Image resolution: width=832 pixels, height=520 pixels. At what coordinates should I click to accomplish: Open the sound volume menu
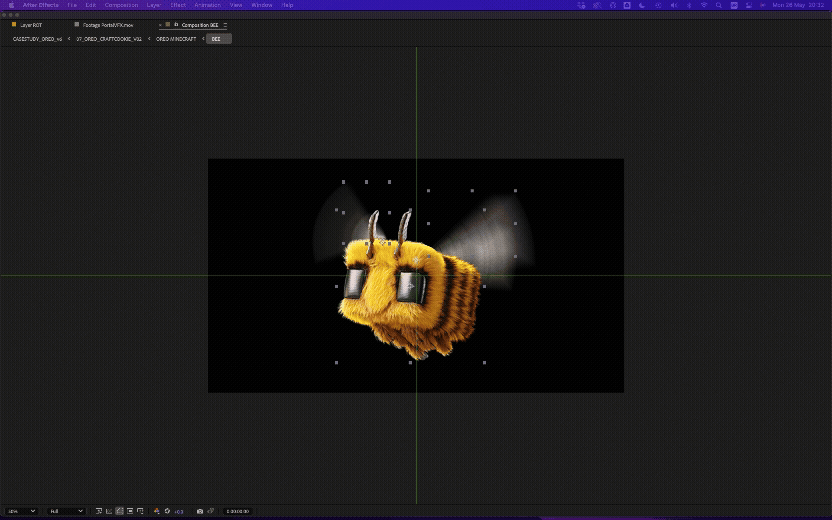(674, 5)
